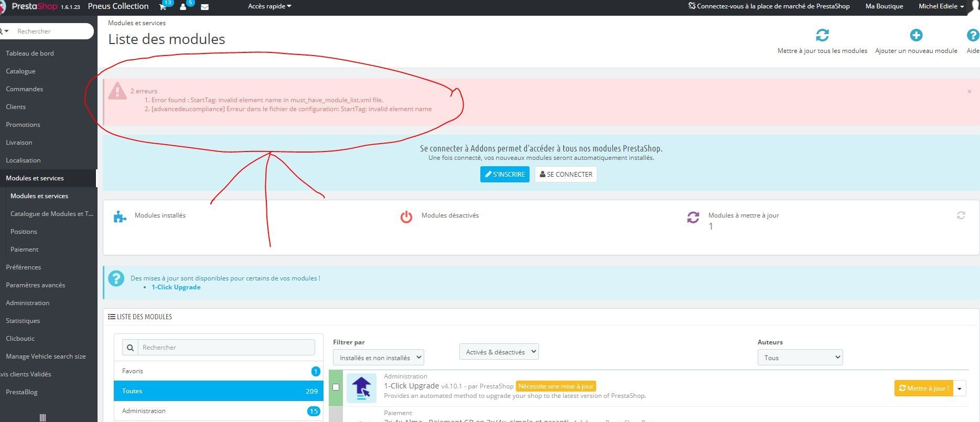Dismiss the error alert with the X
Screen dimensions: 980x422
click(970, 91)
